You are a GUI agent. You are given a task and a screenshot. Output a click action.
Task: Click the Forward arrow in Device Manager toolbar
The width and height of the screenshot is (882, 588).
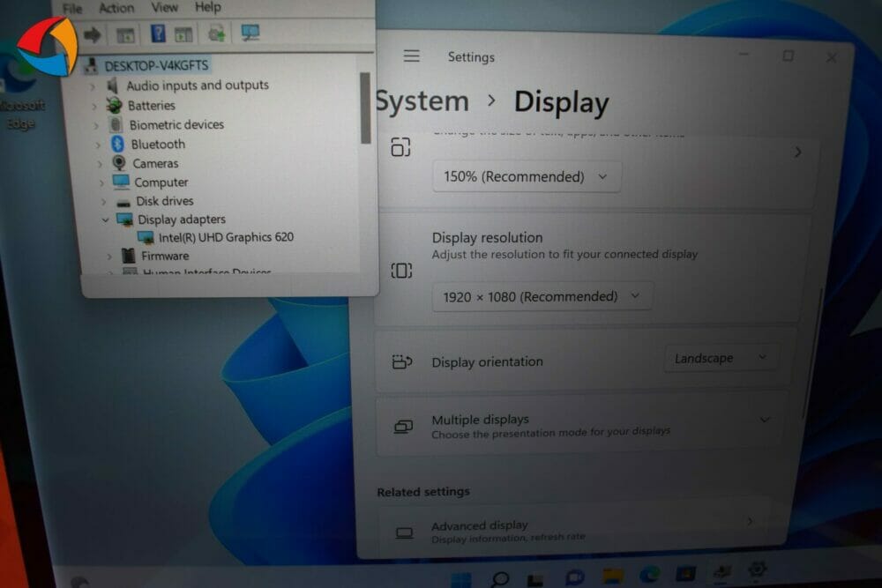coord(93,35)
